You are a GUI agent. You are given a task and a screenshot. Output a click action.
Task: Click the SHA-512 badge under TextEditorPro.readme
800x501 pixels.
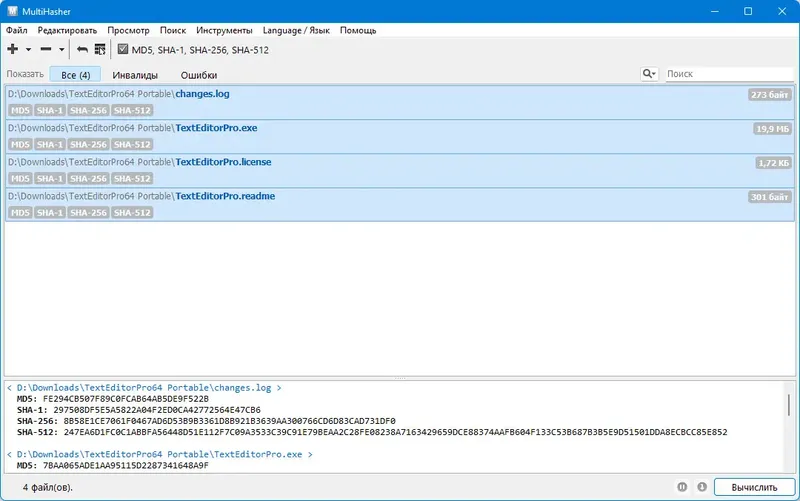132,213
